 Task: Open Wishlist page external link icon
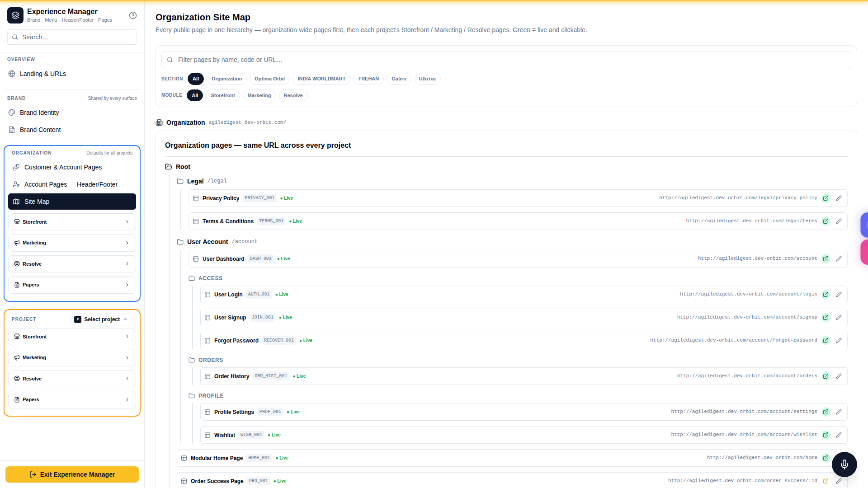(x=826, y=435)
